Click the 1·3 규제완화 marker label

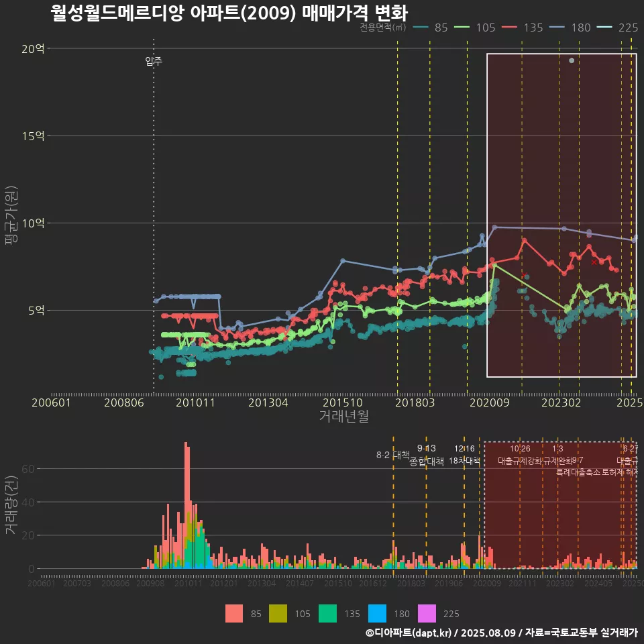click(557, 455)
